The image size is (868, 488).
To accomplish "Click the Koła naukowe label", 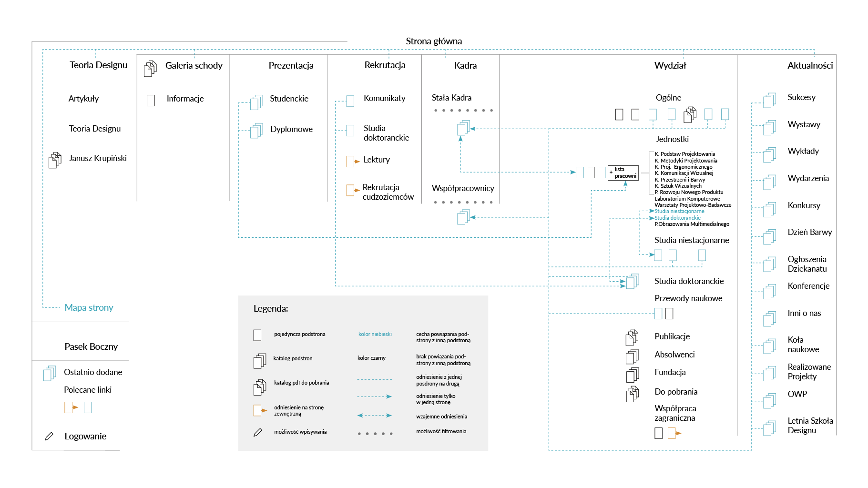I will (803, 345).
